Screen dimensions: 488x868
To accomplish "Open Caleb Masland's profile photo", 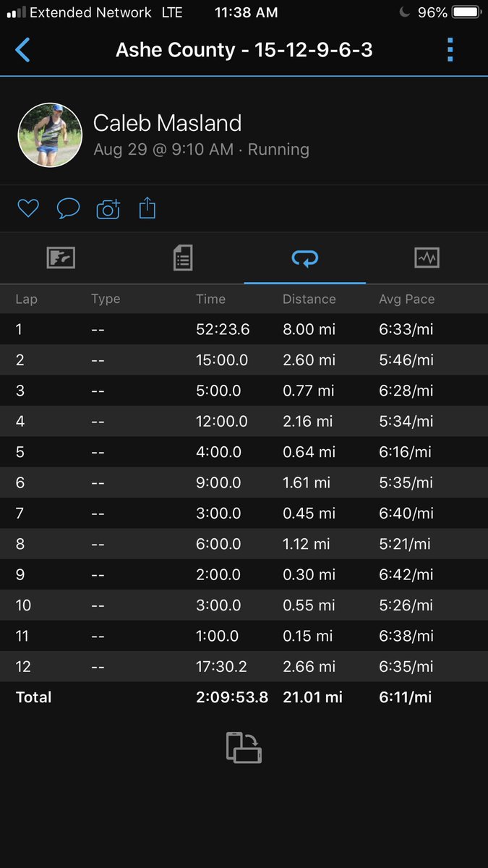I will (x=50, y=135).
